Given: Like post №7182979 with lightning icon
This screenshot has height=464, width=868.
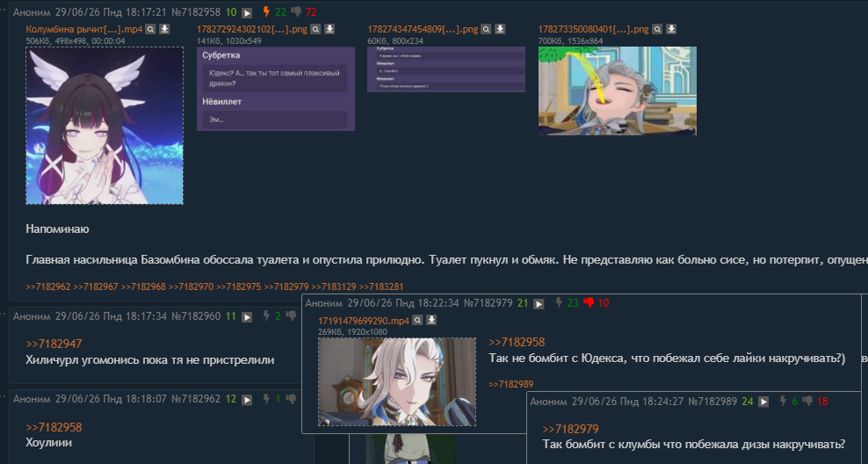Looking at the screenshot, I should tap(559, 303).
